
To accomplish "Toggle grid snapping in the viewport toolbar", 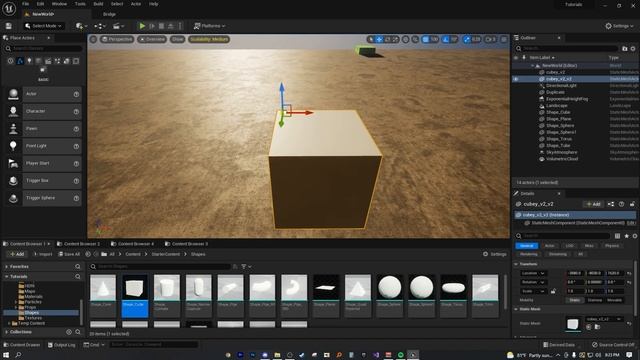I will tap(426, 39).
